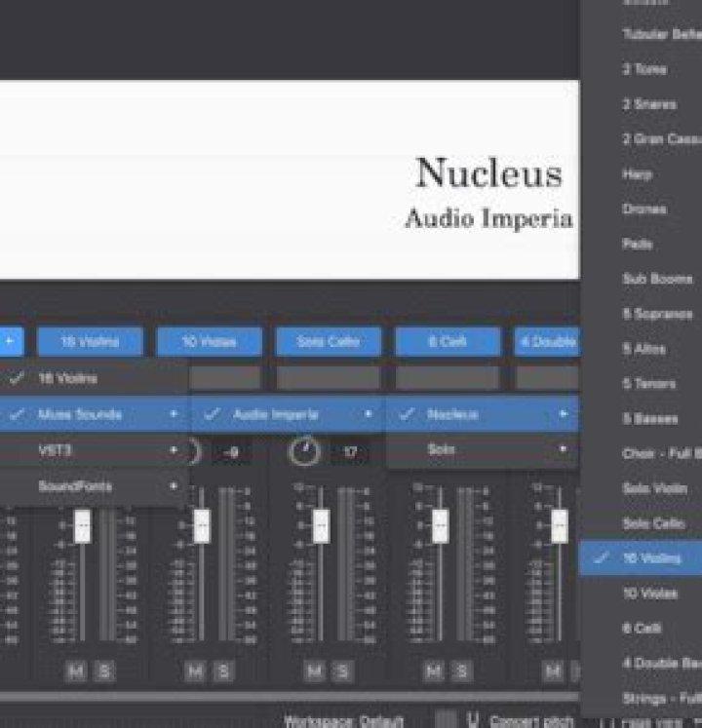Click the pan value field showing 17
This screenshot has height=728, width=702.
pos(351,452)
